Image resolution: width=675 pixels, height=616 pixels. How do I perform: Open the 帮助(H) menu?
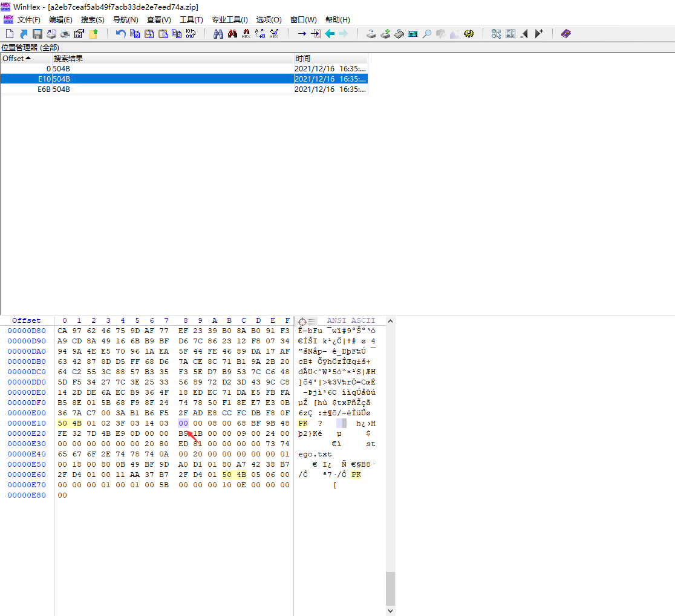coord(337,20)
